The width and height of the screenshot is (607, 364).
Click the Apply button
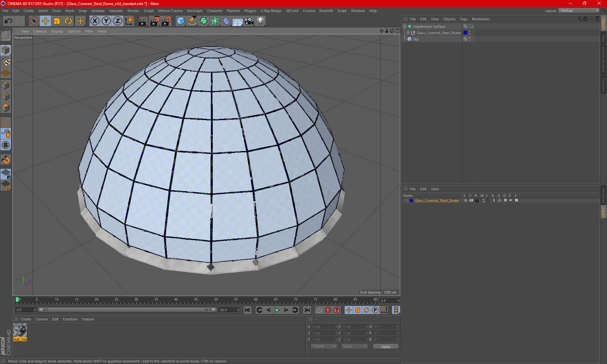click(x=386, y=347)
